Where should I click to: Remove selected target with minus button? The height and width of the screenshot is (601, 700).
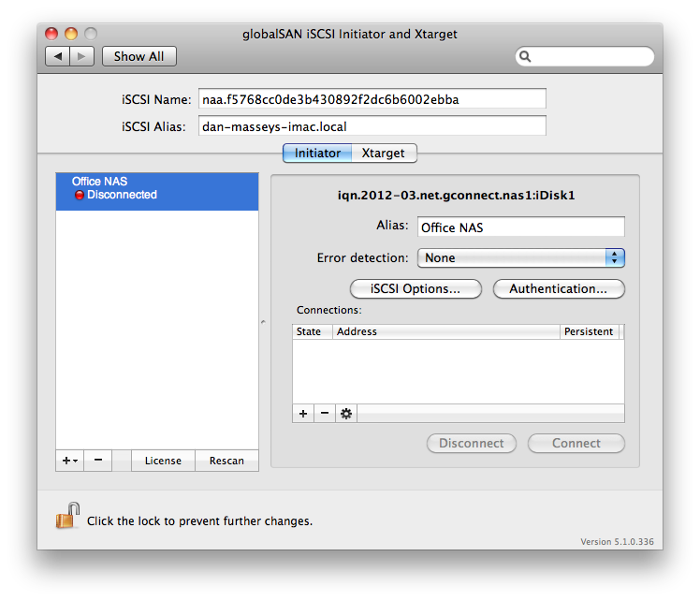[98, 461]
